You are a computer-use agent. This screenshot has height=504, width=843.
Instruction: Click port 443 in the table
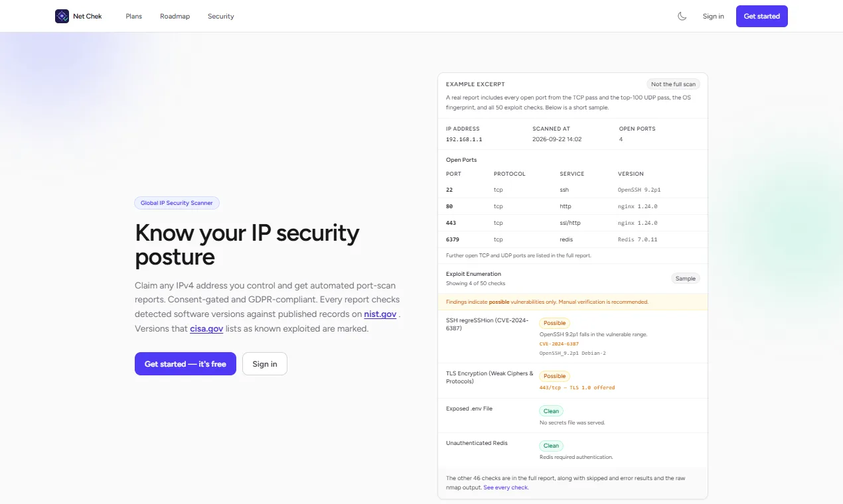point(451,223)
